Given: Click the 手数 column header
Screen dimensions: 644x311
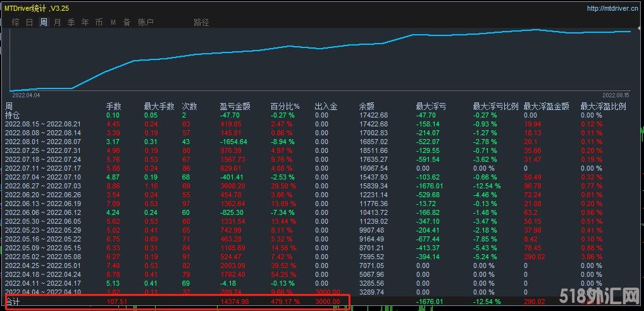Looking at the screenshot, I should [x=114, y=107].
